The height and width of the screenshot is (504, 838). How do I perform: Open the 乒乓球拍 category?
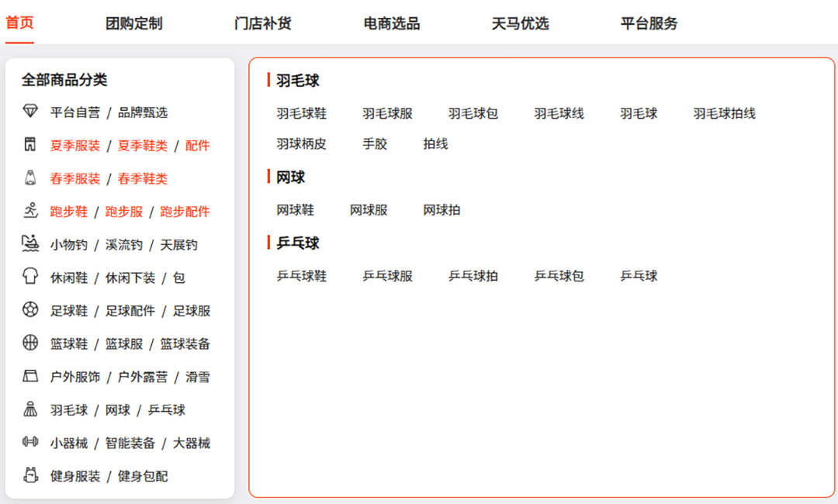pyautogui.click(x=473, y=275)
